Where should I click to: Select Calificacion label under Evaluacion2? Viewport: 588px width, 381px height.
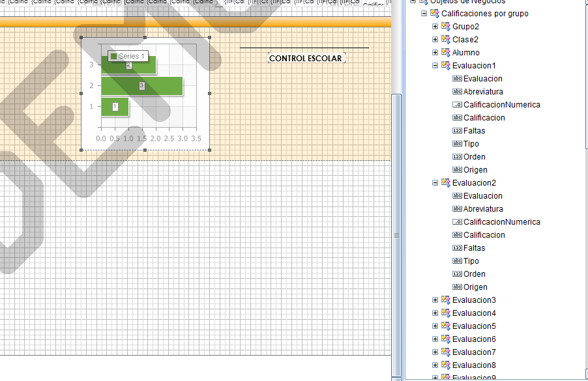pos(484,235)
